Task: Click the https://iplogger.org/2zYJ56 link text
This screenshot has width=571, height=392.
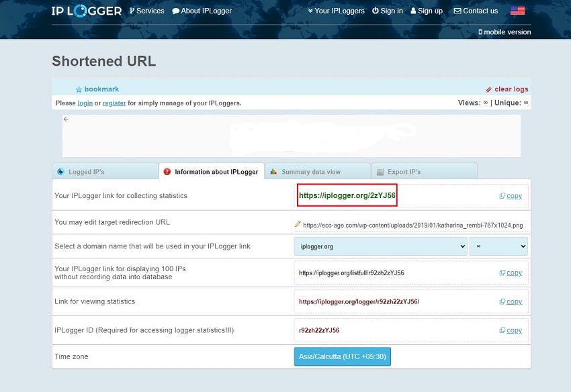Action: click(x=347, y=195)
